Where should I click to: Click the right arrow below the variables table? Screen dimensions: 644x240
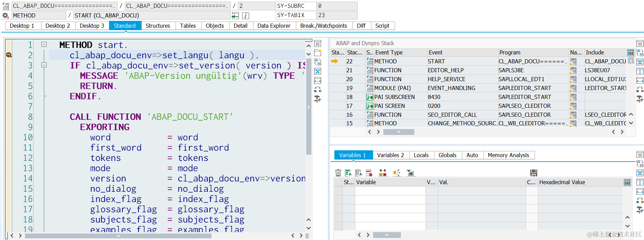click(x=368, y=235)
